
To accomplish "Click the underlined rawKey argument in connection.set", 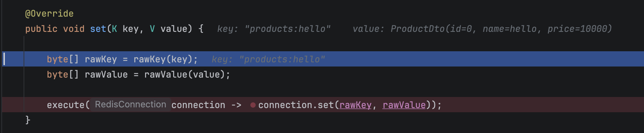I will pyautogui.click(x=355, y=105).
